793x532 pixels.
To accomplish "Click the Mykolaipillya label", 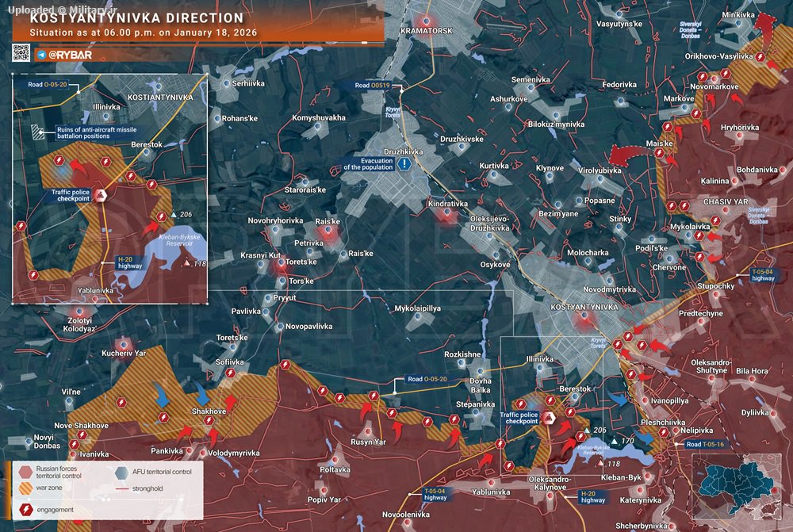I will [x=418, y=308].
